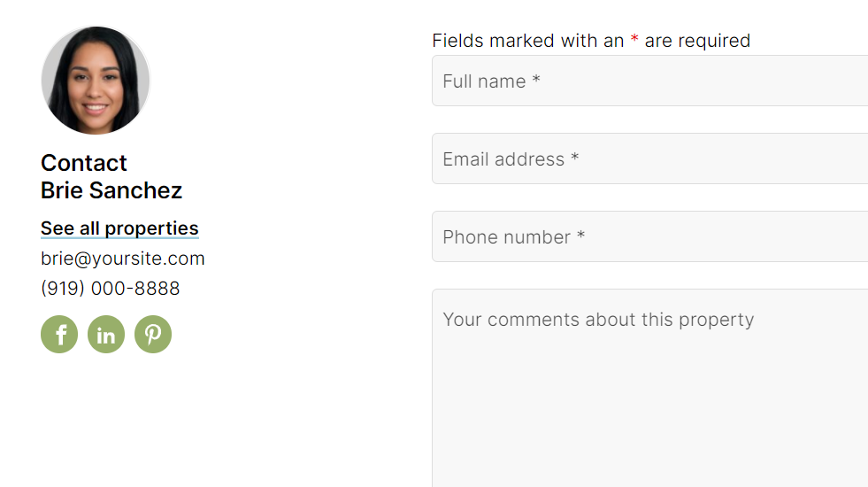
Task: Focus the Full name field
Action: 649,81
